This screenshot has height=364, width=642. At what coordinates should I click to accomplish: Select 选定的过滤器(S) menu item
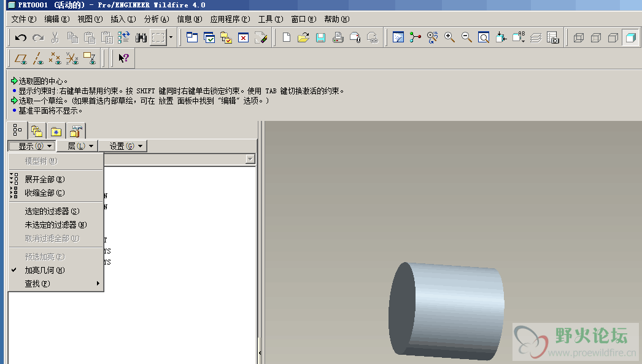(56, 211)
